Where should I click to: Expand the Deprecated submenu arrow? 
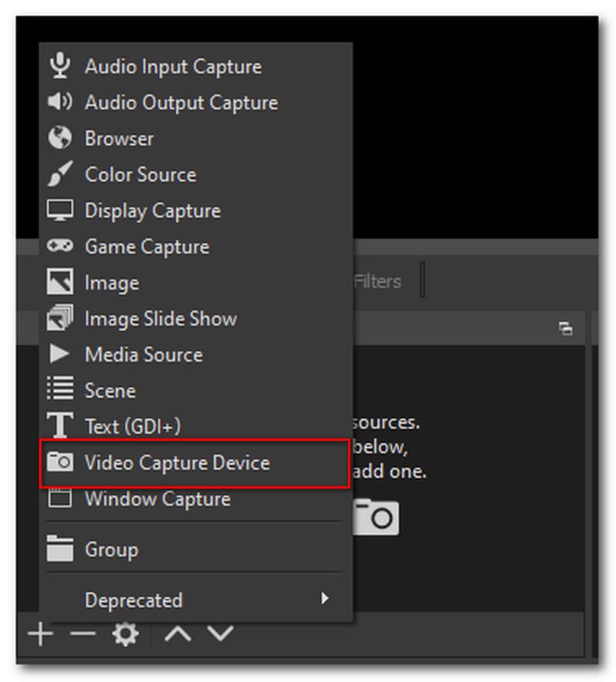coord(324,599)
